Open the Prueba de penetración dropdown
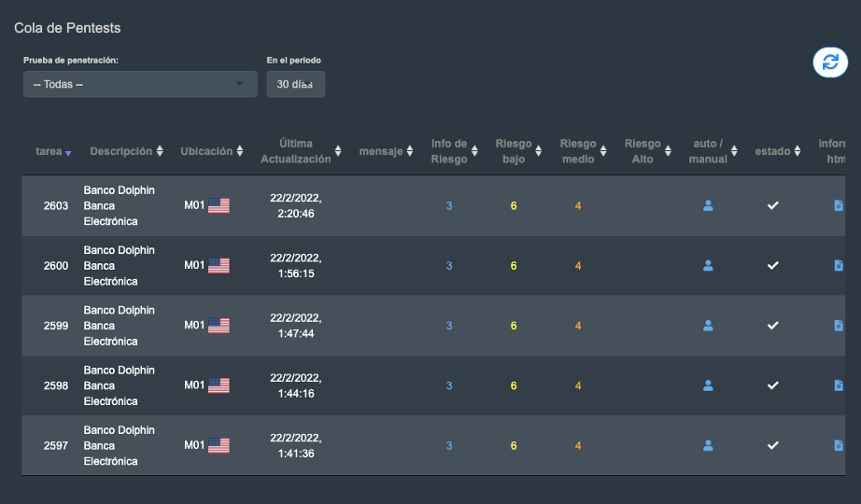This screenshot has width=861, height=504. pyautogui.click(x=140, y=84)
